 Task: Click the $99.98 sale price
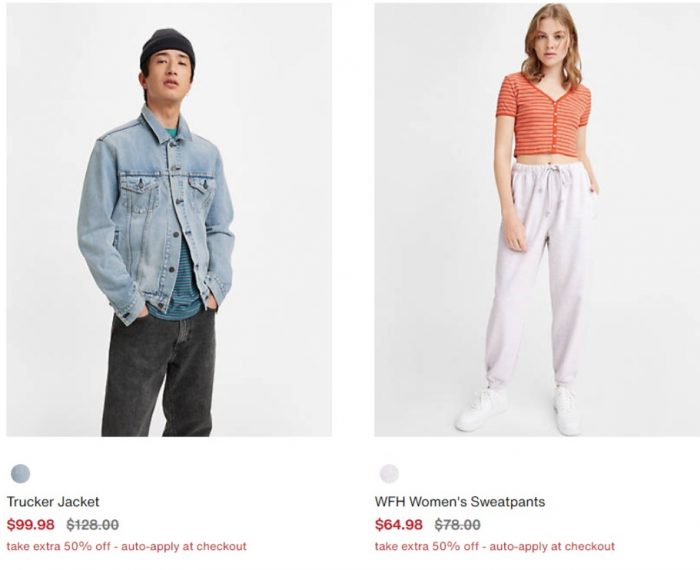point(30,524)
